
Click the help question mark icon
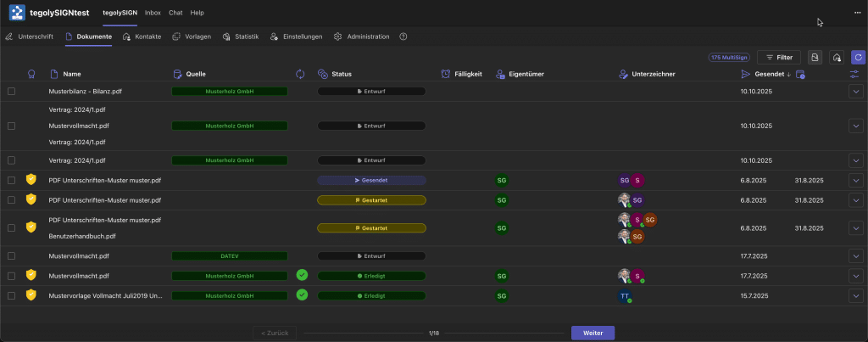pyautogui.click(x=403, y=36)
